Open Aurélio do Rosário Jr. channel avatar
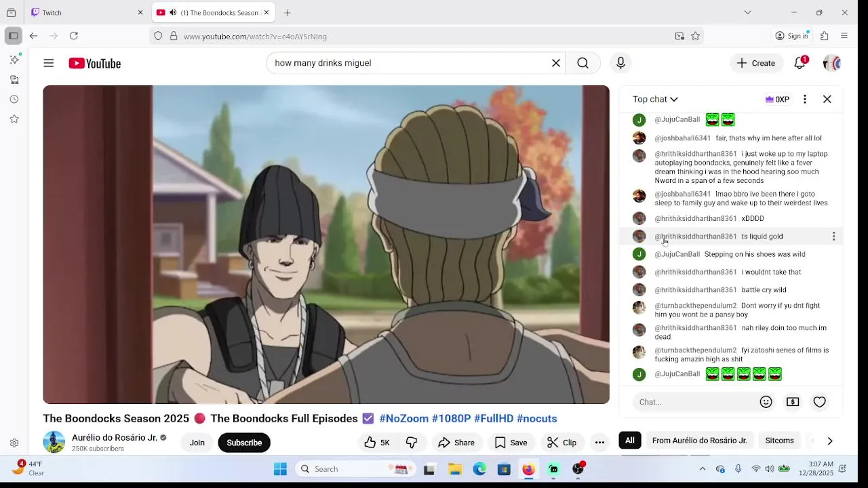This screenshot has height=488, width=868. click(x=54, y=442)
